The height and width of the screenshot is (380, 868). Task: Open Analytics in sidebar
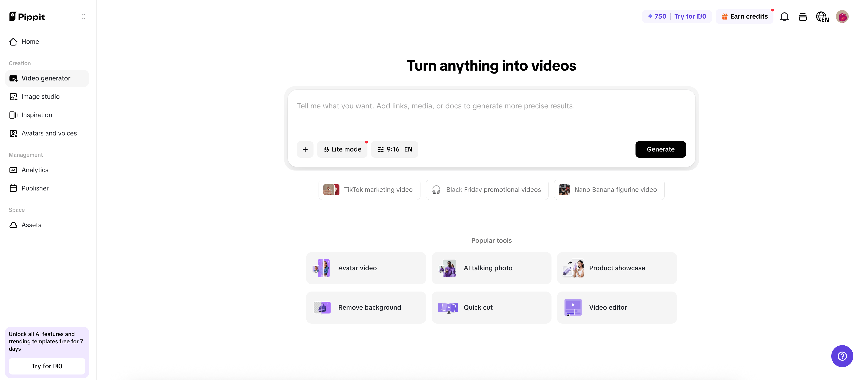[35, 170]
